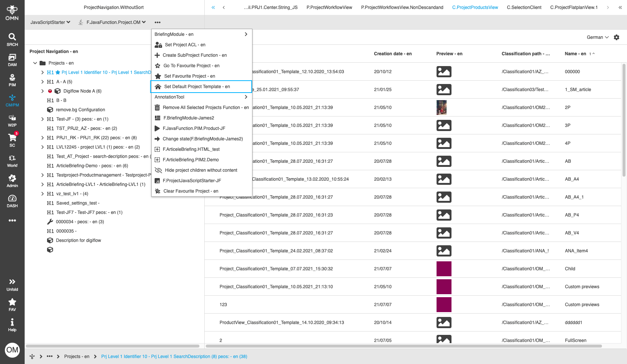The height and width of the screenshot is (364, 627).
Task: Open the DAM module in the sidebar
Action: (12, 60)
